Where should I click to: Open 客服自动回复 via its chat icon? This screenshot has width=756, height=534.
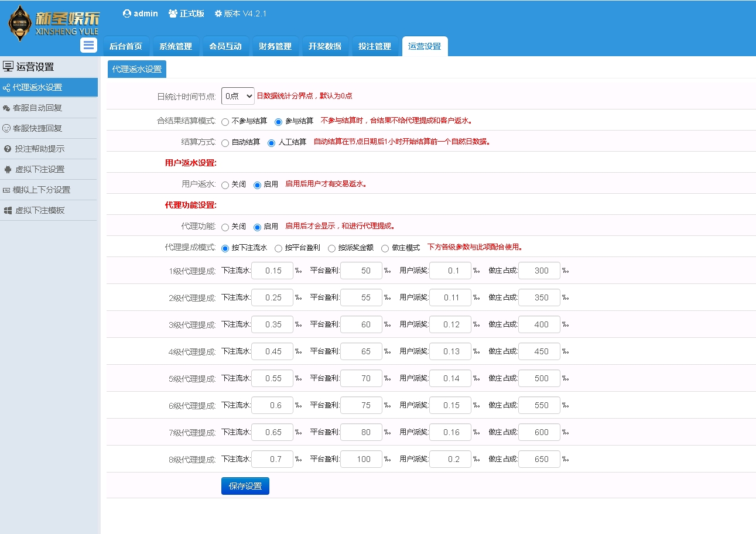coord(6,108)
